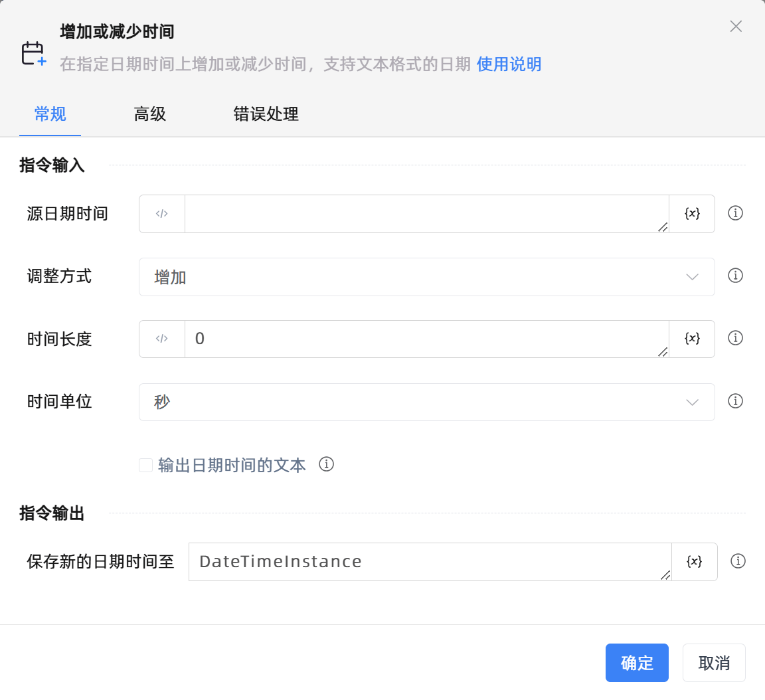This screenshot has width=765, height=700.
Task: Expand the 时间单位 dropdown showing 秒
Action: click(x=426, y=402)
